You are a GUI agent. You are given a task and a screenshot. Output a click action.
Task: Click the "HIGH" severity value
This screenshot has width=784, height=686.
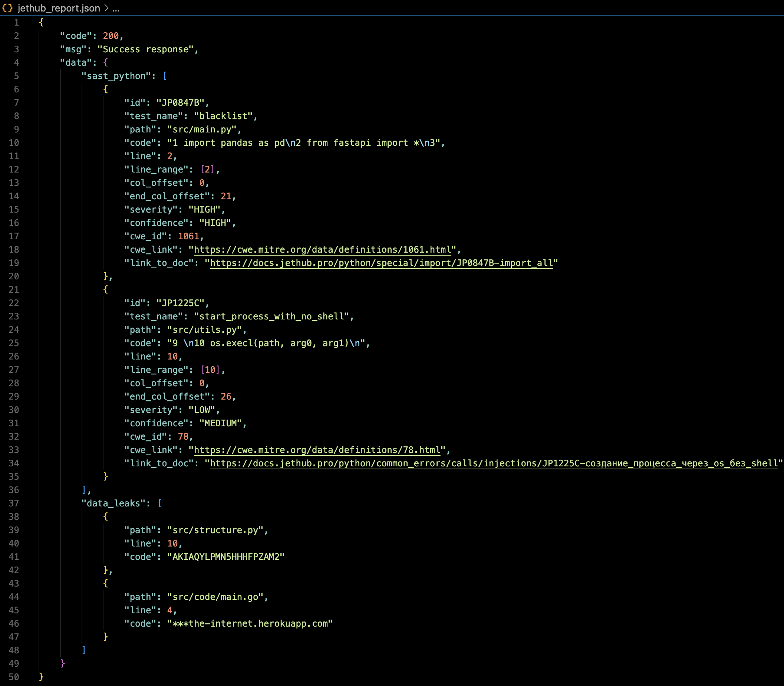click(x=204, y=210)
